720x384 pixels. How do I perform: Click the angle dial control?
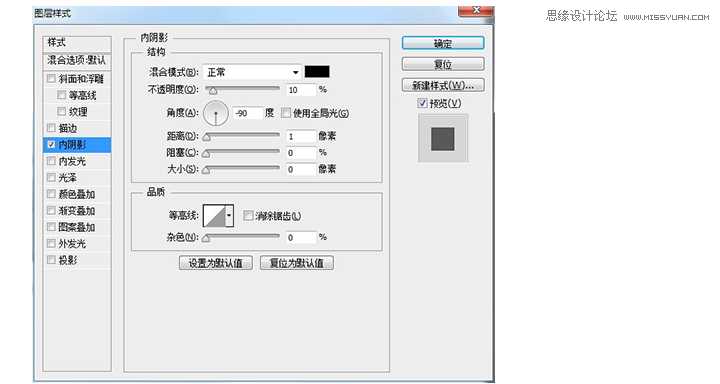(x=216, y=113)
